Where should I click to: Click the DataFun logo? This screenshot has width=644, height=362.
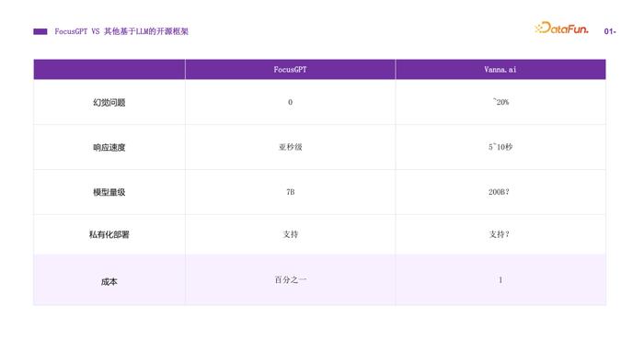(561, 28)
